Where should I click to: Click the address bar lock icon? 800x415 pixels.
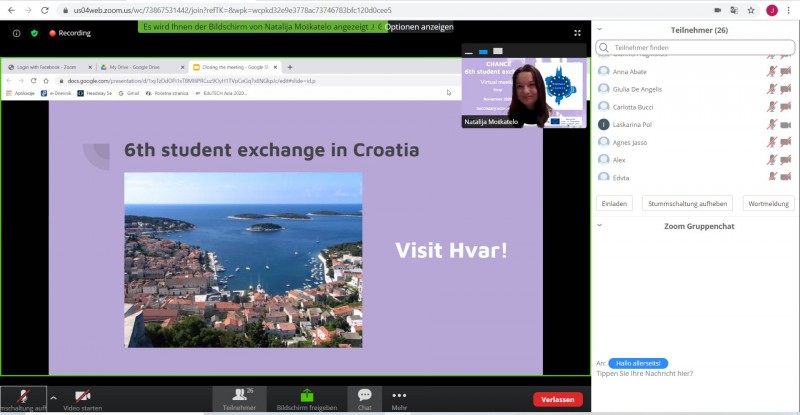(x=65, y=10)
